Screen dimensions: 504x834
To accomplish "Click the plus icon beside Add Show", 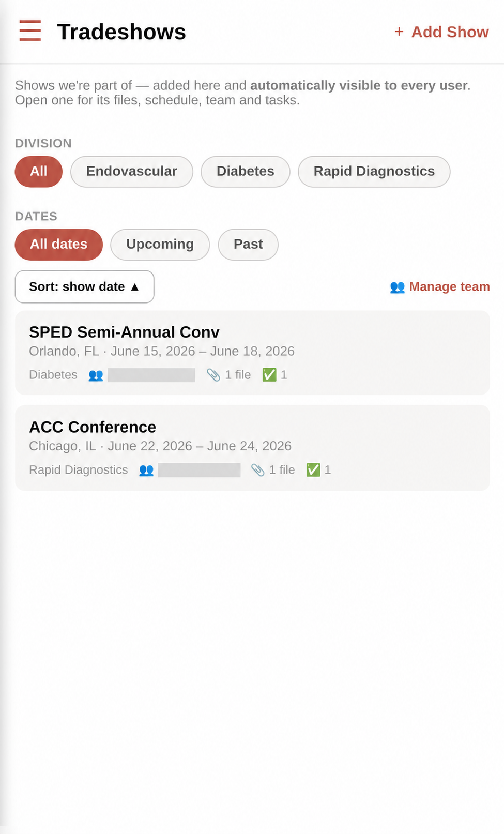I will point(399,32).
